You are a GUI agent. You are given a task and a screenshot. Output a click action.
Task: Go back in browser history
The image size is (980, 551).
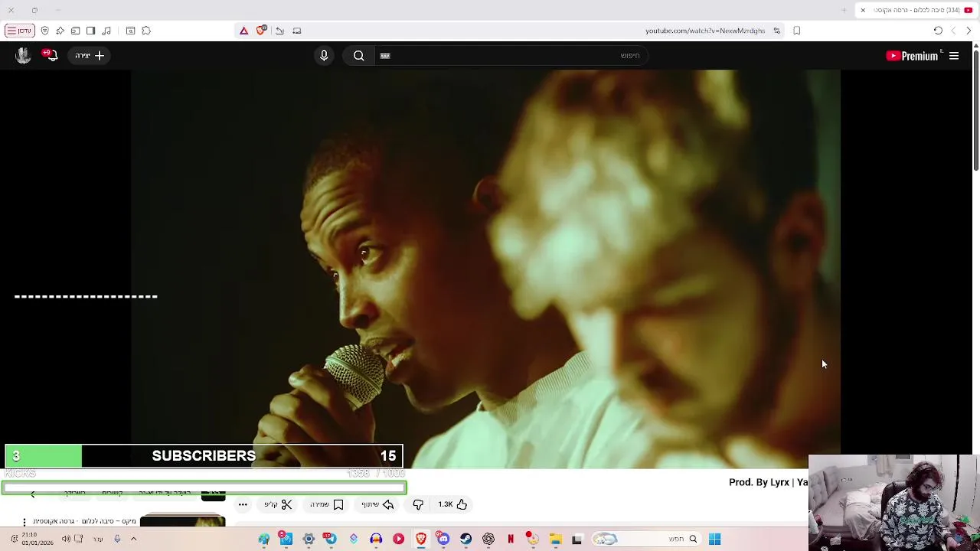pyautogui.click(x=969, y=31)
